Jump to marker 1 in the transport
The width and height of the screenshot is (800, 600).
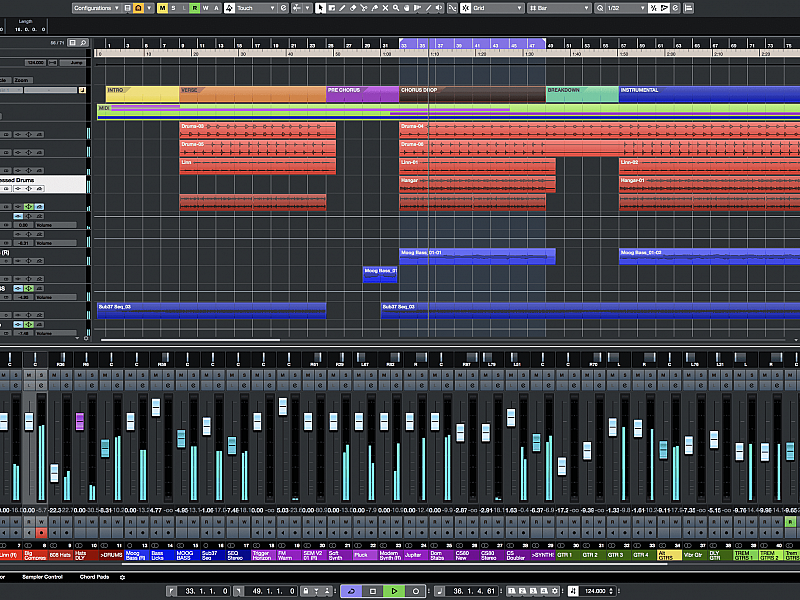coord(512,591)
